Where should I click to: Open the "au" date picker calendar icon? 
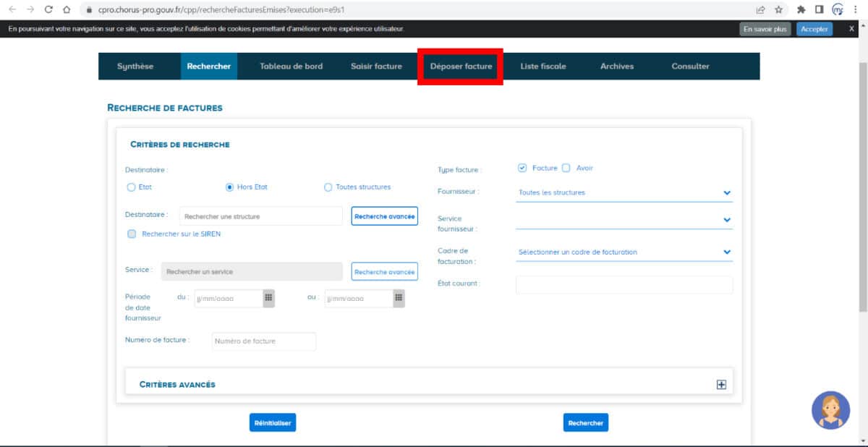pos(399,297)
